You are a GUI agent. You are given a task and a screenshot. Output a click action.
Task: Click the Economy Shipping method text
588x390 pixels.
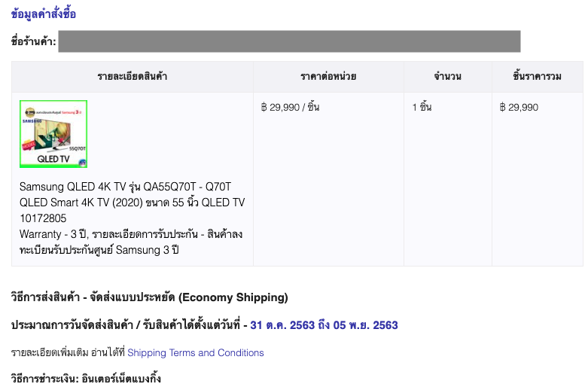coord(149,297)
